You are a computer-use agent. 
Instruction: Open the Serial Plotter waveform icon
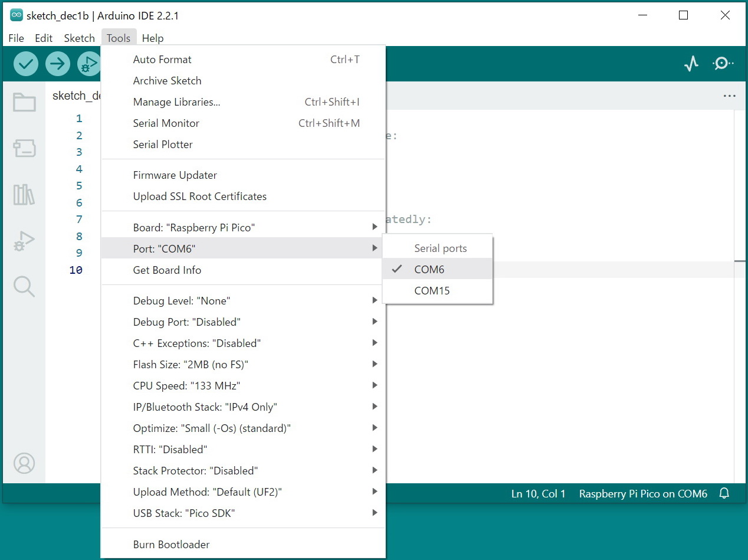point(691,64)
